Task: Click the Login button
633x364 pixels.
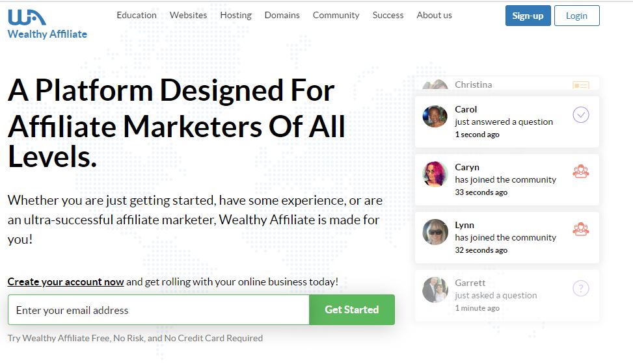Action: coord(576,16)
